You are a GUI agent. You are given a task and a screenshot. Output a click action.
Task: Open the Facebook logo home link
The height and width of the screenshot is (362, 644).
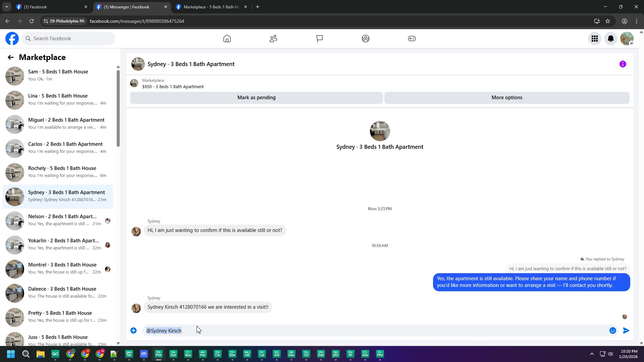(12, 39)
